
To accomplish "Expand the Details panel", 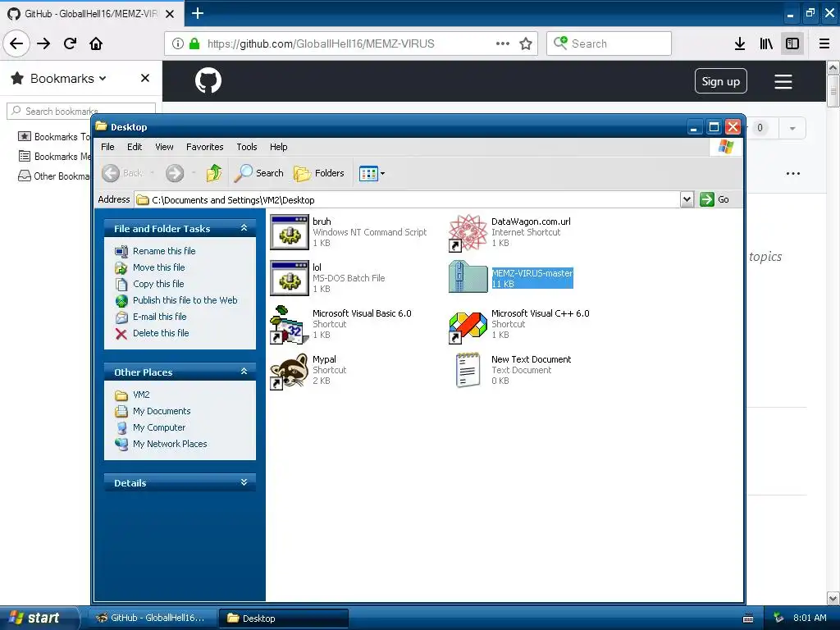I will [x=244, y=482].
